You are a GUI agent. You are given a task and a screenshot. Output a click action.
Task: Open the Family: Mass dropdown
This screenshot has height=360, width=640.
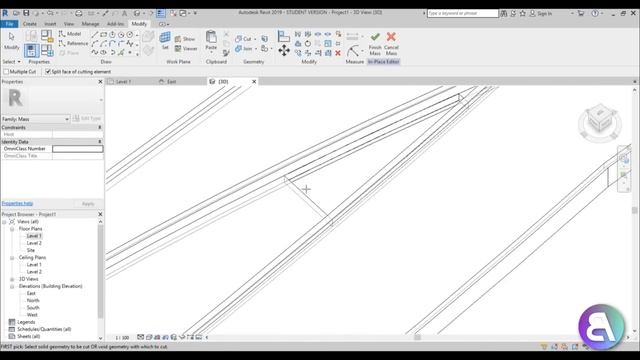click(x=36, y=119)
